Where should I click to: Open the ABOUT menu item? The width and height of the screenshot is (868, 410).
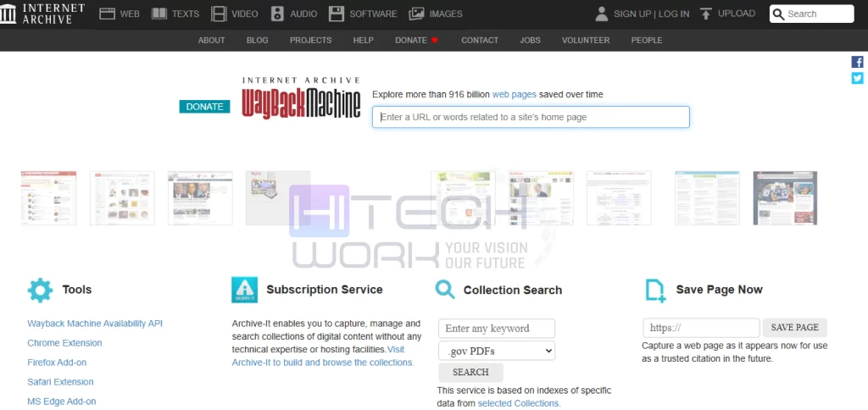pyautogui.click(x=211, y=41)
